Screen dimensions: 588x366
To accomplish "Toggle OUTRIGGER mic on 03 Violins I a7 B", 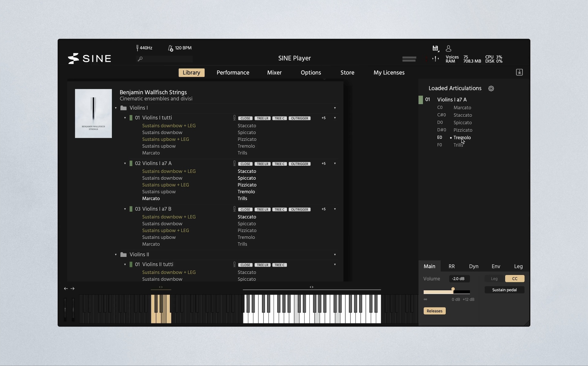I will pos(299,210).
